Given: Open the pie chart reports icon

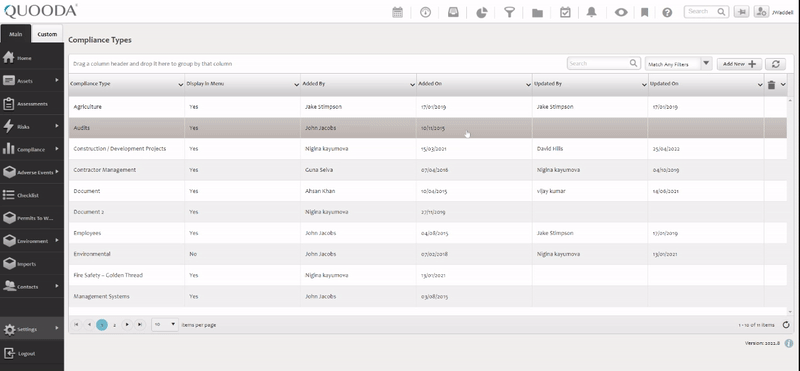Looking at the screenshot, I should (482, 12).
